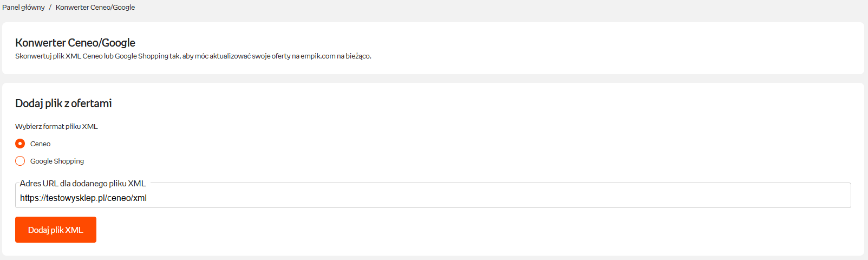The height and width of the screenshot is (260, 868).
Task: Click the breadcrumb slash separator
Action: coord(50,8)
